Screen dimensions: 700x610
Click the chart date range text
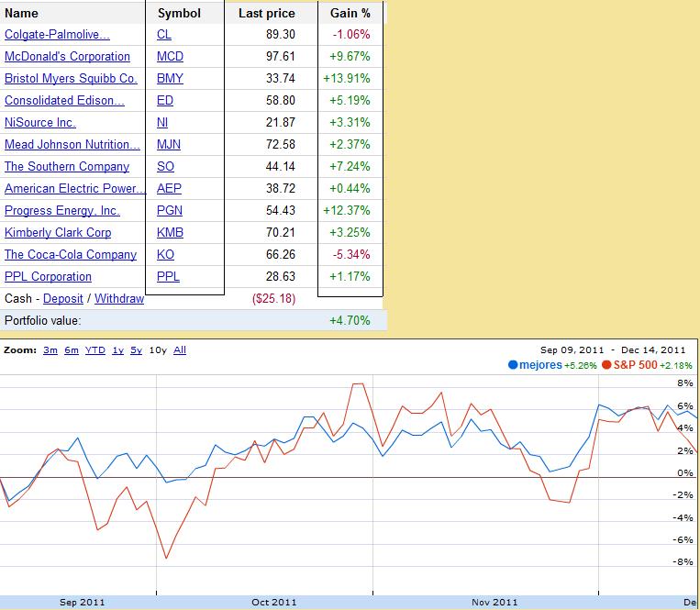click(613, 350)
